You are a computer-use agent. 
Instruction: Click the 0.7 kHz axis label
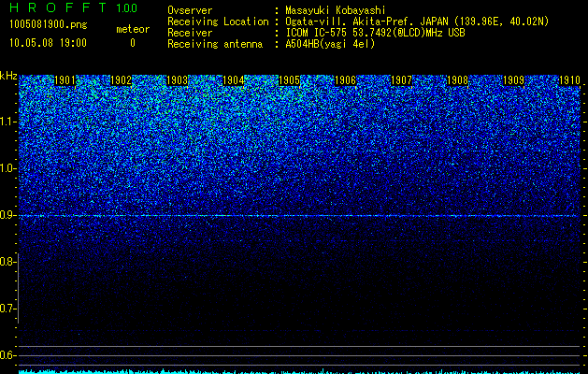pyautogui.click(x=7, y=309)
